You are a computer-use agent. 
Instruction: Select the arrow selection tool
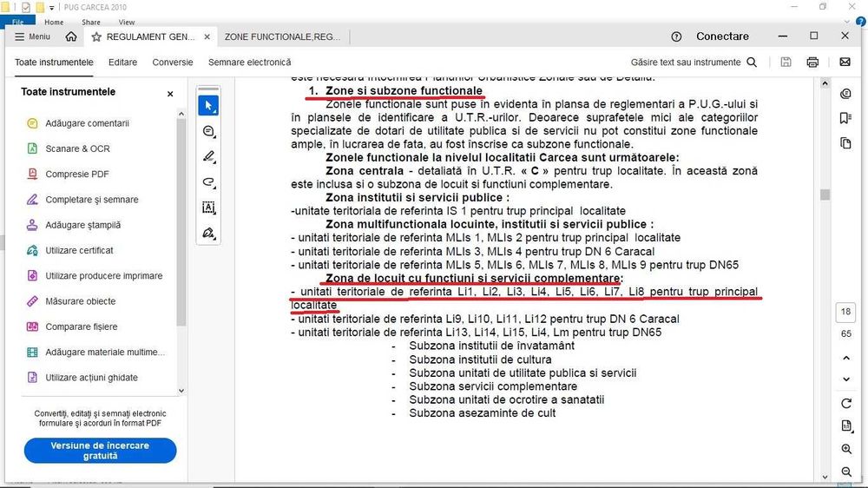tap(208, 105)
